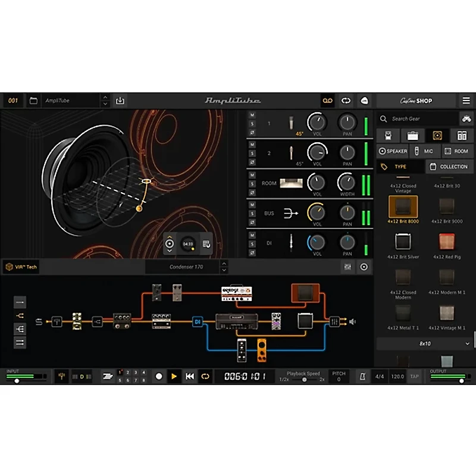Switch to the MIC tab
Viewport: 476px width, 476px height.
click(x=426, y=151)
